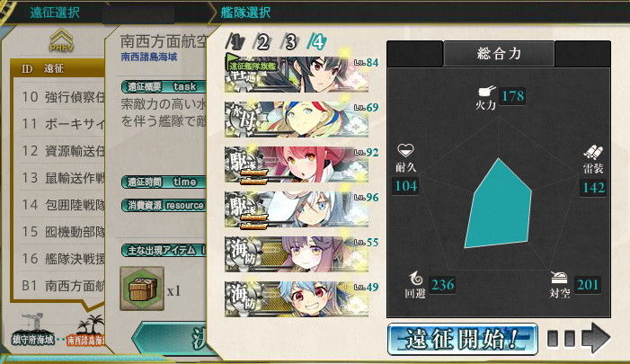Open the 総合力 stats header panel
The width and height of the screenshot is (630, 364).
499,53
